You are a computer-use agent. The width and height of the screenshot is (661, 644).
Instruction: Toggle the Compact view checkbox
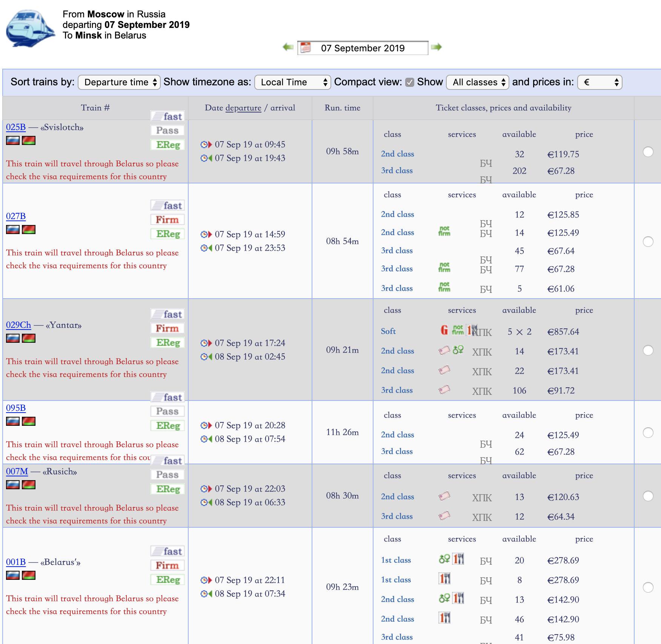click(x=409, y=82)
